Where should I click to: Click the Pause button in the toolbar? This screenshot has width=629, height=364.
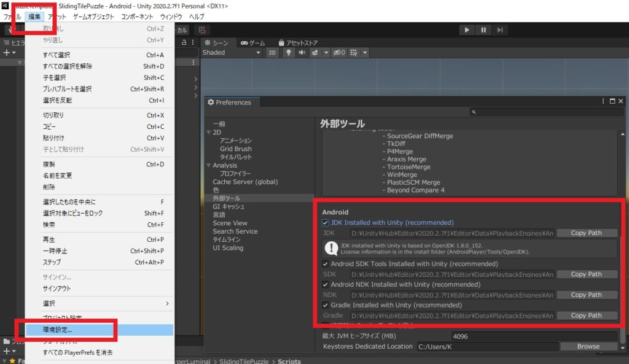(x=483, y=29)
